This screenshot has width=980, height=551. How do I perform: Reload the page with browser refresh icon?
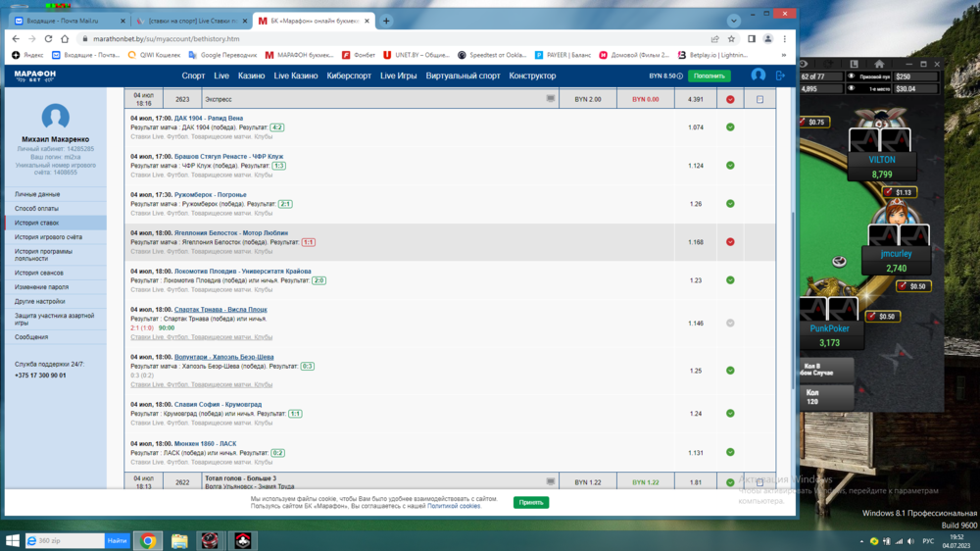coord(49,39)
